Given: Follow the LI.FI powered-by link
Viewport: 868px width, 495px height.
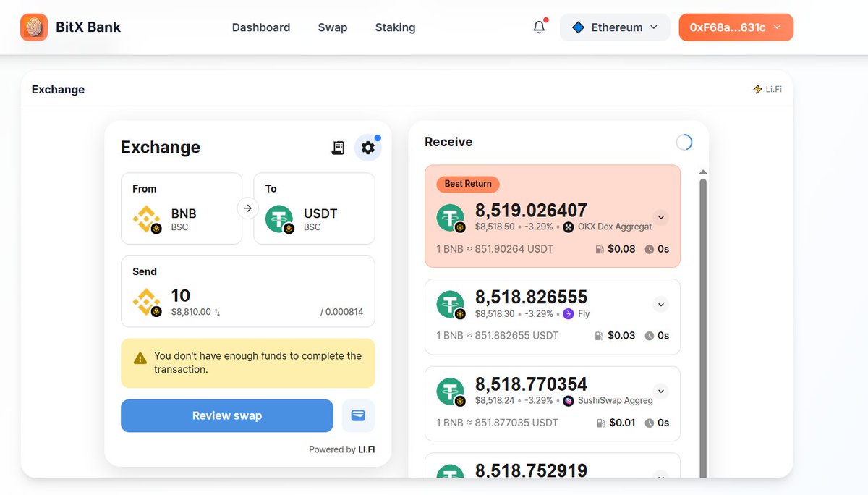Looking at the screenshot, I should (367, 449).
